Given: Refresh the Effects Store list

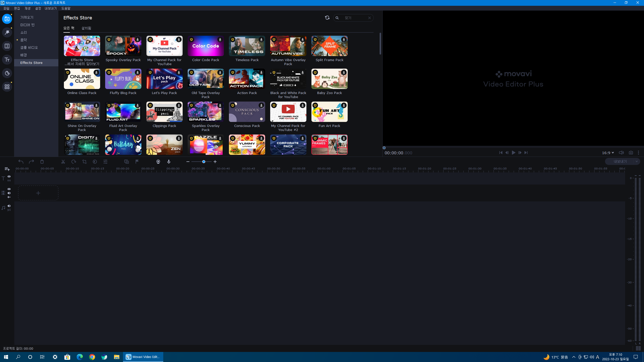Looking at the screenshot, I should point(327,18).
